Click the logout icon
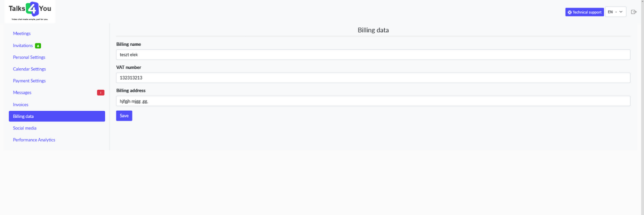Image resolution: width=644 pixels, height=215 pixels. click(x=634, y=12)
